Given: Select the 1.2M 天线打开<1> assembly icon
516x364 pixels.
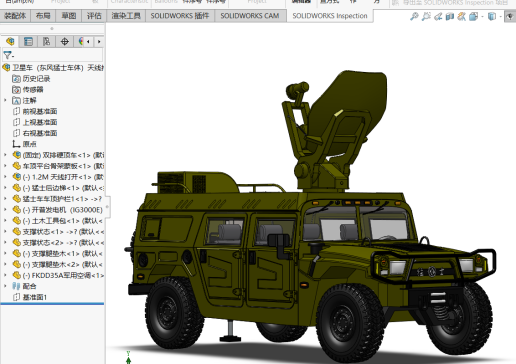Looking at the screenshot, I should click(x=16, y=177).
